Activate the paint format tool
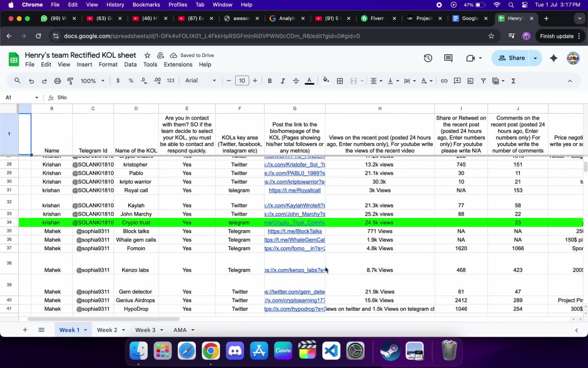This screenshot has height=368, width=588. click(70, 81)
